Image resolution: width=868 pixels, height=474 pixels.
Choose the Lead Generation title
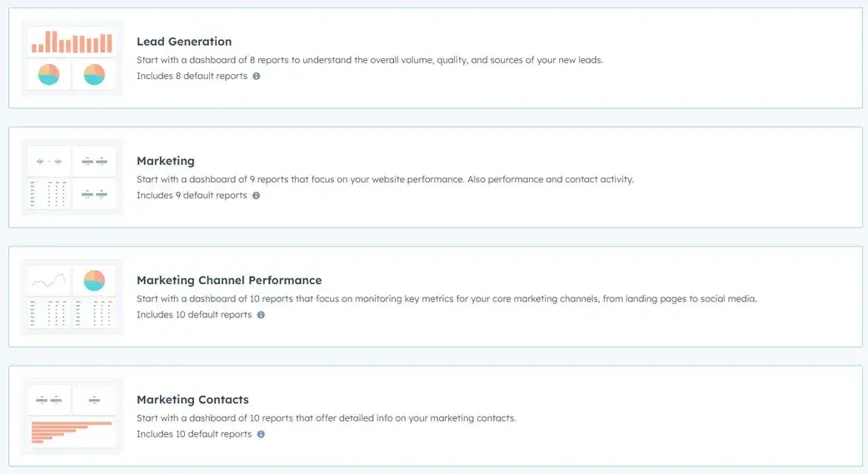[x=184, y=42]
